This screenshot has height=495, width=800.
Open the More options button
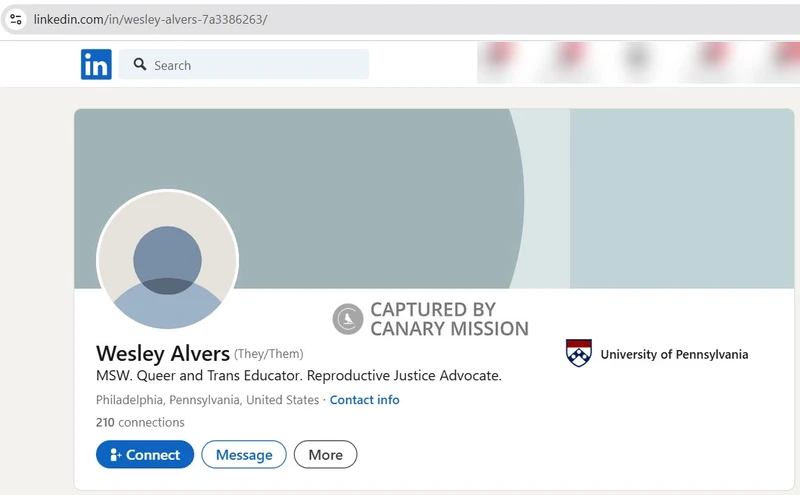tap(326, 454)
